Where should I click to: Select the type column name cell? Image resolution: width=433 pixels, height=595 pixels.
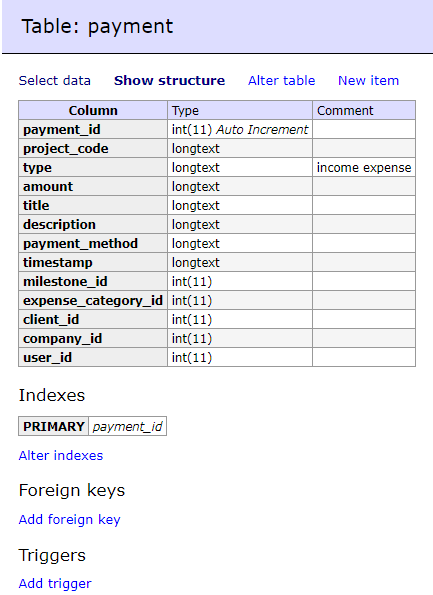coord(93,167)
